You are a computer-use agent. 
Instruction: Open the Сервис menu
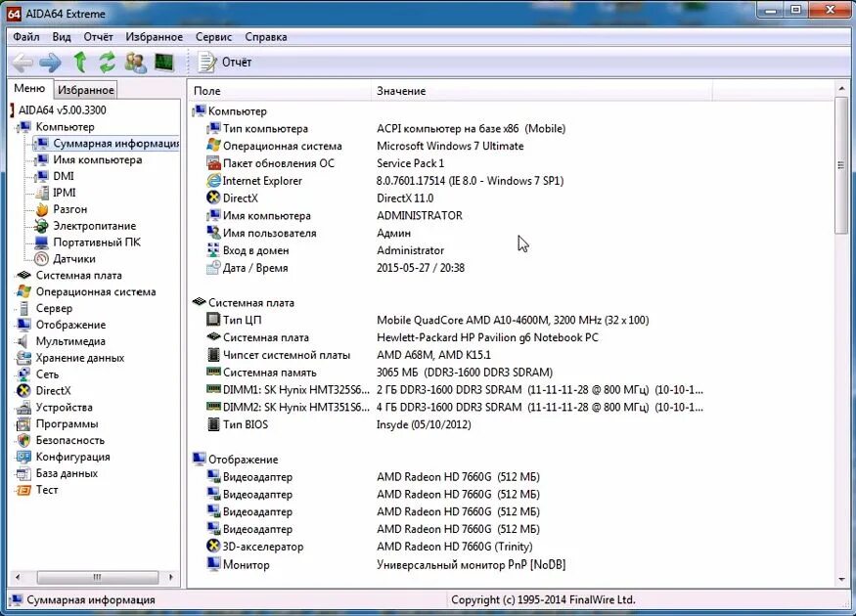click(x=213, y=37)
